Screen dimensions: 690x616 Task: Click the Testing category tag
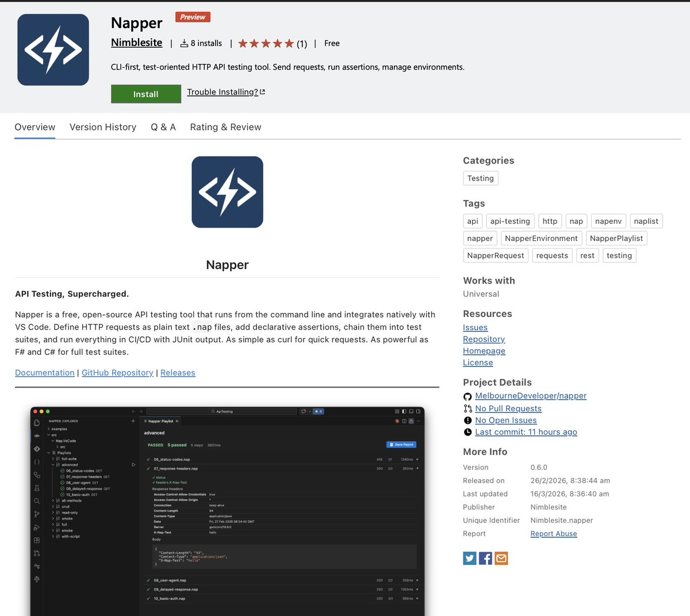coord(481,178)
